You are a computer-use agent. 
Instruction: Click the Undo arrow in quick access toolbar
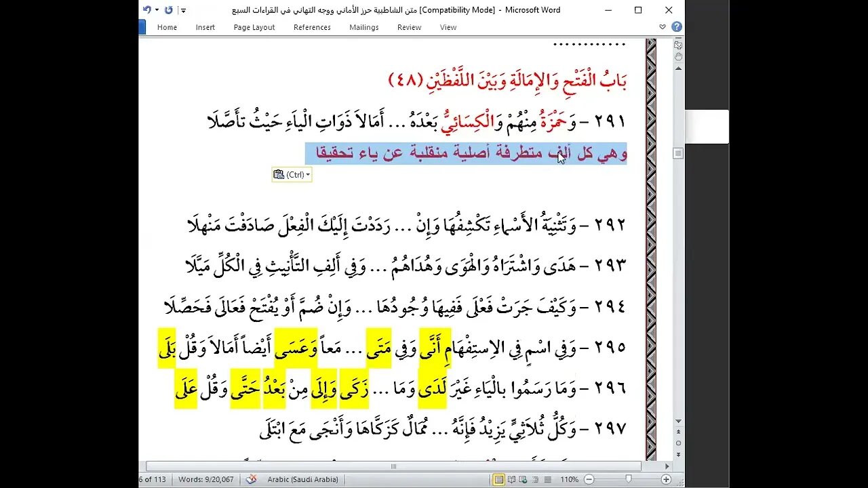tap(147, 10)
